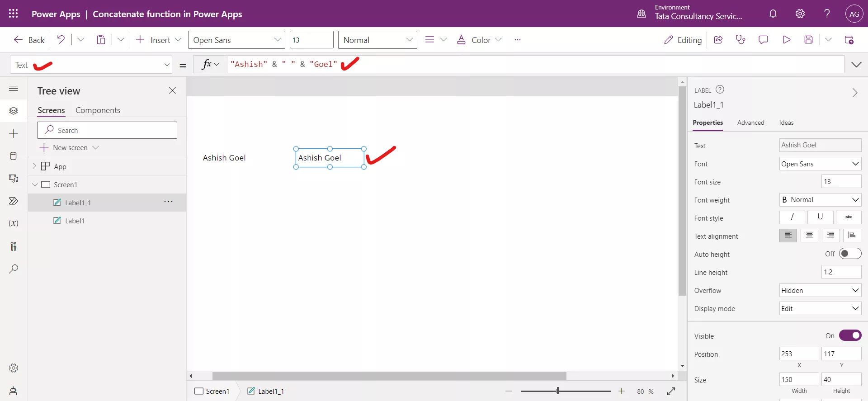
Task: Open Search magnifier icon in sidebar
Action: click(14, 269)
